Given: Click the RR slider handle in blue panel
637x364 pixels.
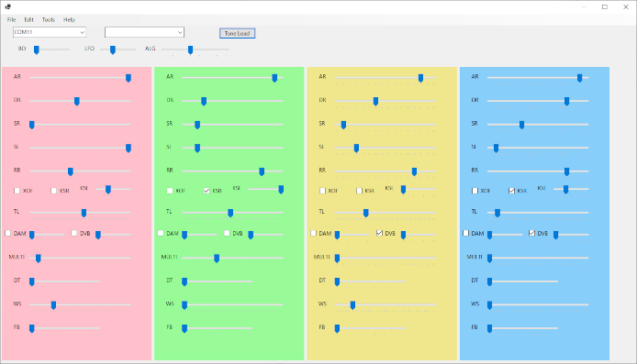Looking at the screenshot, I should [x=566, y=172].
